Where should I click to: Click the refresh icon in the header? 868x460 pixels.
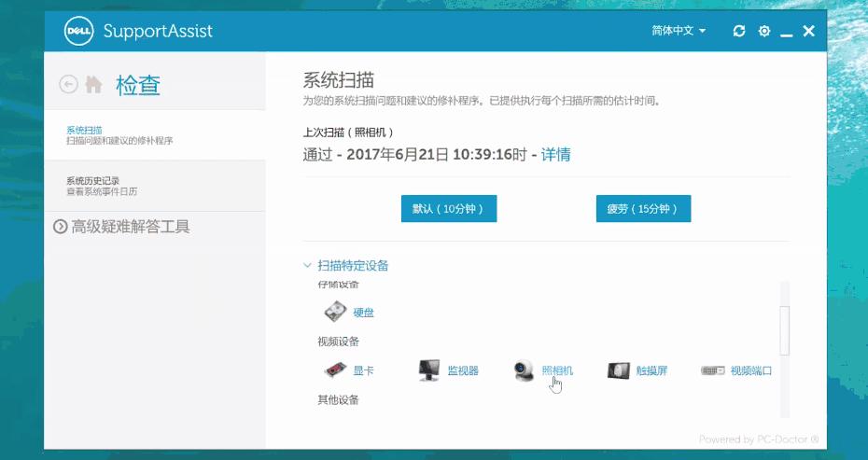click(x=738, y=31)
